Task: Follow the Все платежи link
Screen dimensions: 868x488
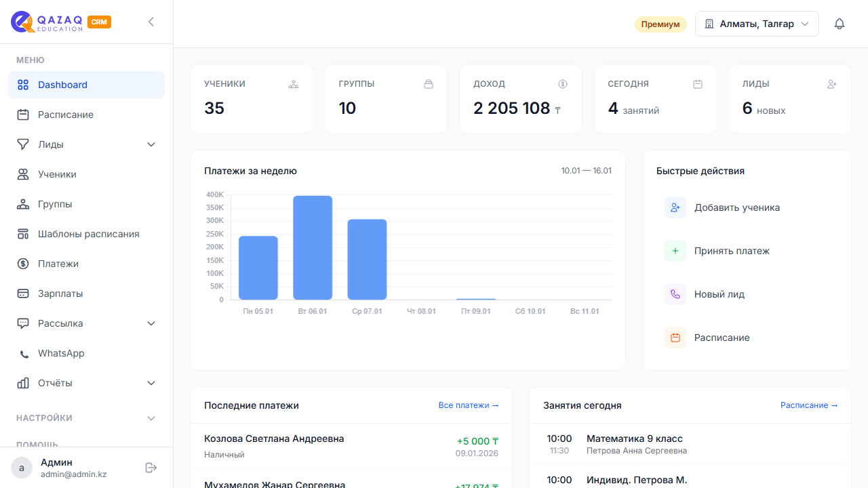Action: pos(469,405)
